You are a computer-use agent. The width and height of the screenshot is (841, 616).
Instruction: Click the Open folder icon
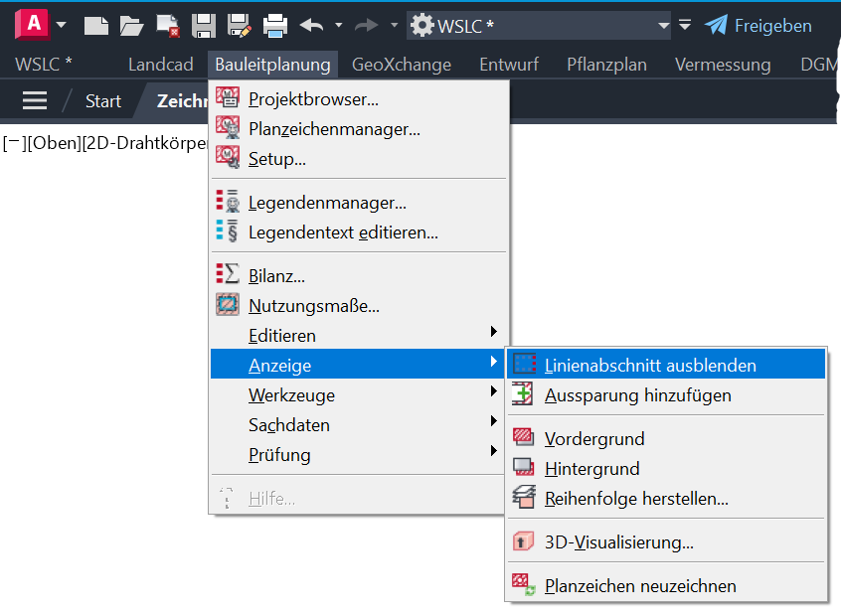click(131, 25)
